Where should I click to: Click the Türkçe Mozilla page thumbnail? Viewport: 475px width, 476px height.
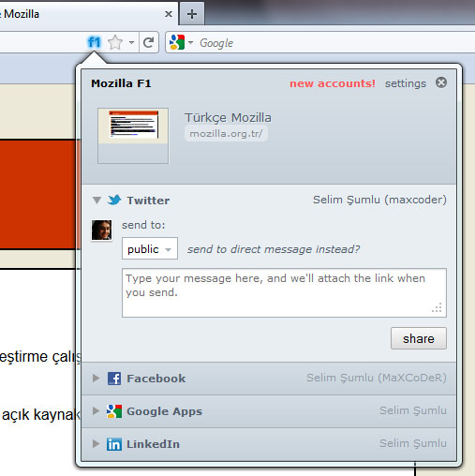(133, 136)
